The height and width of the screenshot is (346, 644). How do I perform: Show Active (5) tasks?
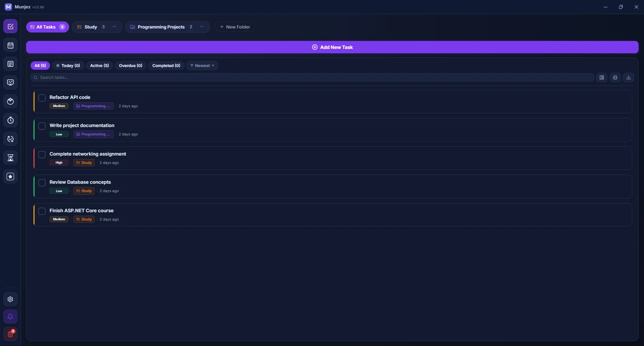tap(100, 66)
